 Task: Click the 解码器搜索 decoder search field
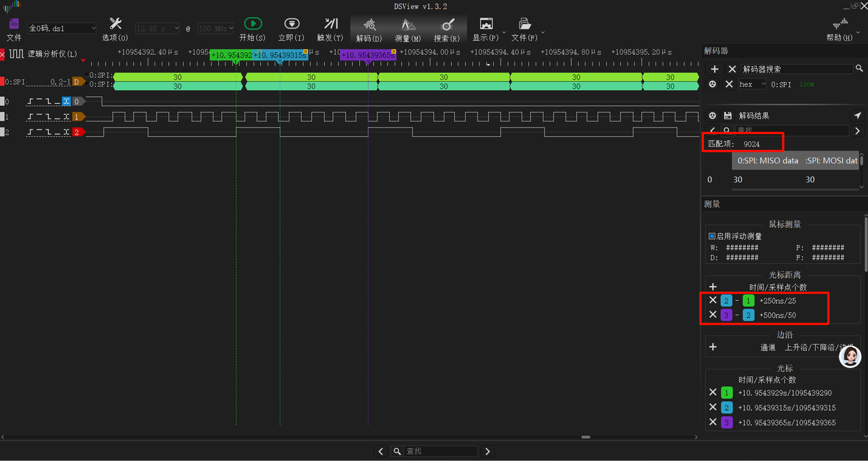796,69
